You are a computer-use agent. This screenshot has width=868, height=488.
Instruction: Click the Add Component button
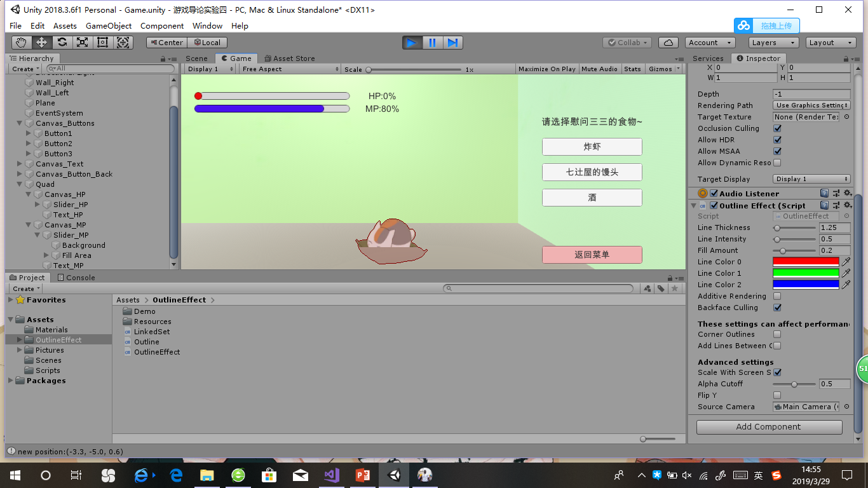(x=768, y=426)
